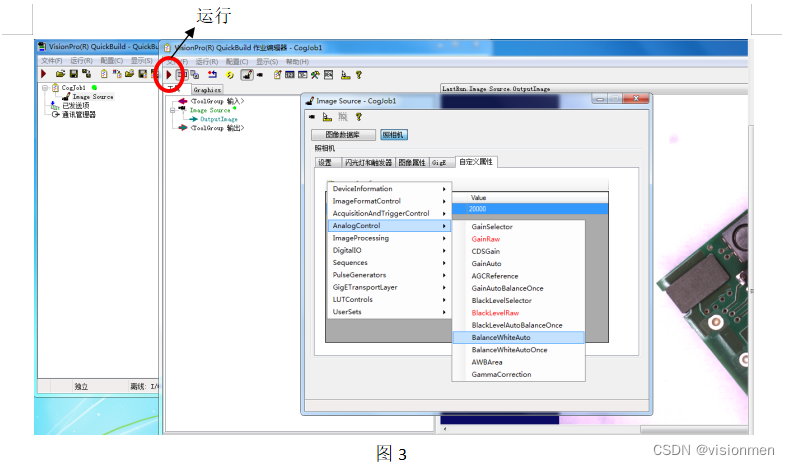Select 通讯管理器 in QuickBuild job tree
This screenshot has width=790, height=465.
[x=79, y=114]
